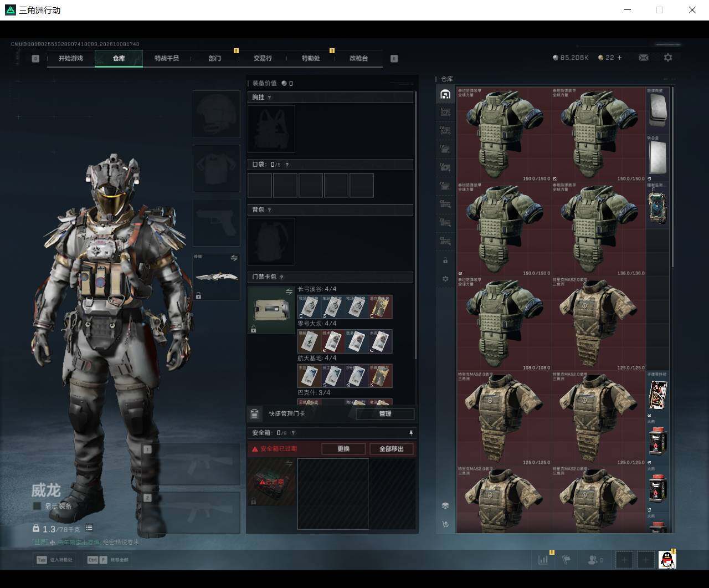Click the Ctrl F 转移全部 shortcut button
The width and height of the screenshot is (709, 588).
(108, 560)
